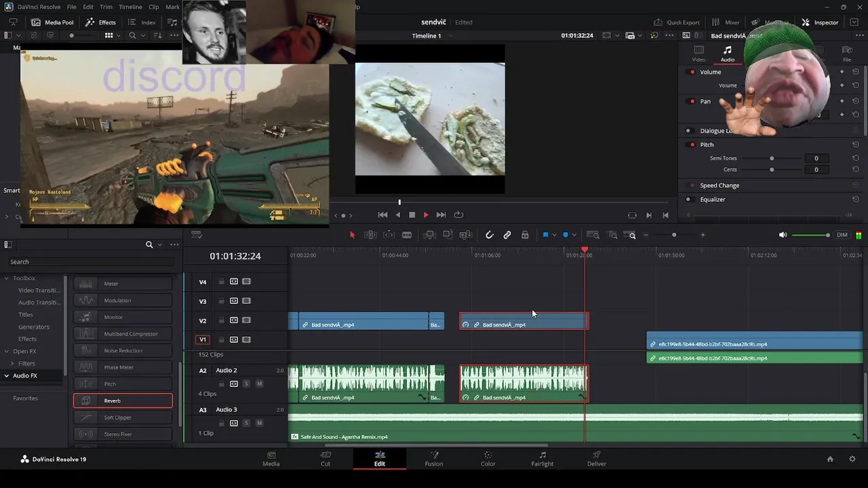Click the effects Search field

[x=92, y=262]
